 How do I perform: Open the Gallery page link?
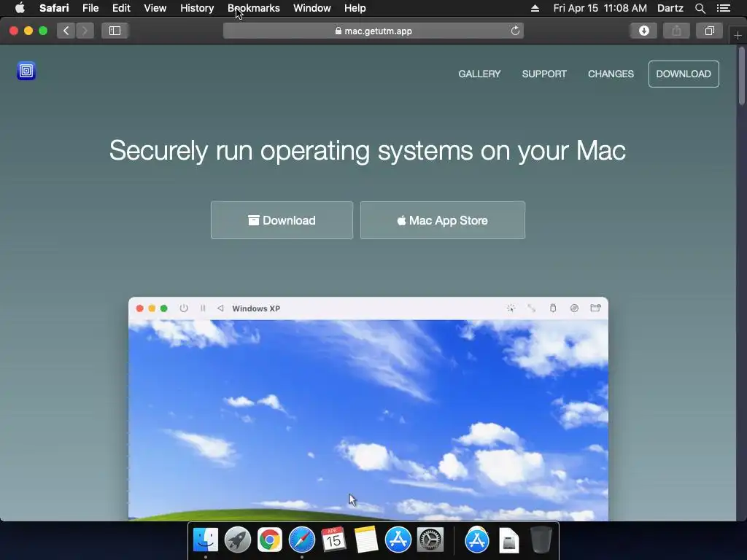pos(479,74)
